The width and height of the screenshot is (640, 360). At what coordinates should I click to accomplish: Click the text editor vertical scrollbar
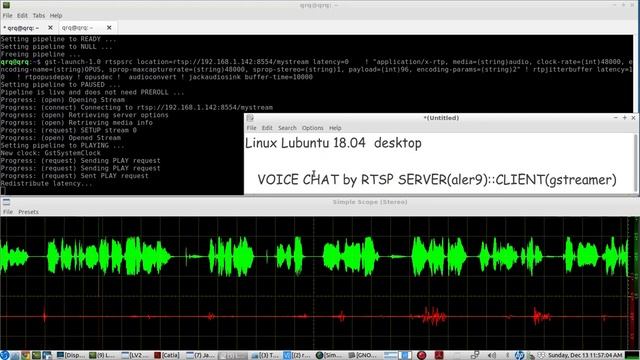tap(635, 163)
